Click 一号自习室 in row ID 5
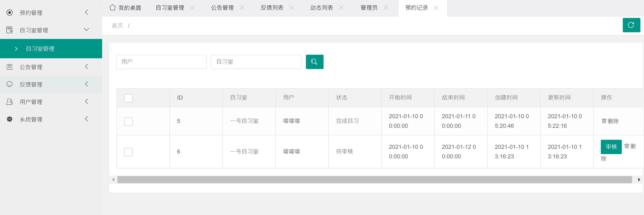644x215 pixels. 244,121
